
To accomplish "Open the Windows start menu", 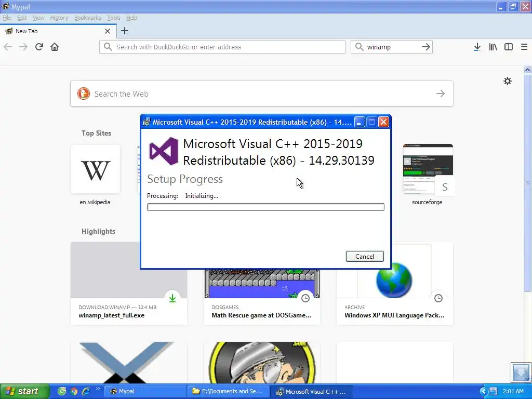I will point(24,391).
